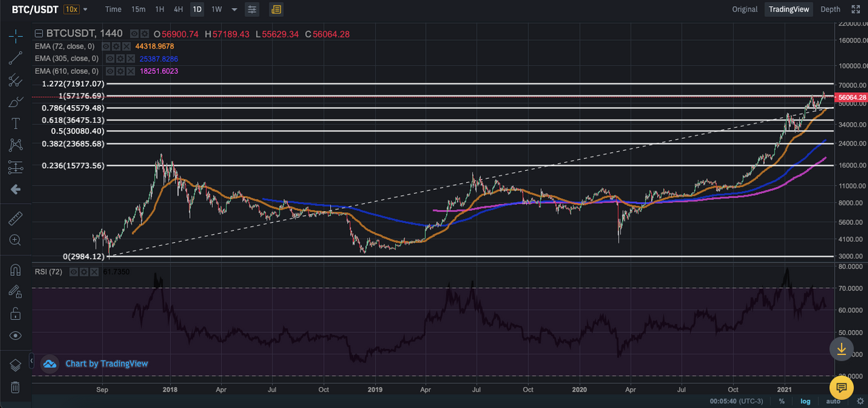The width and height of the screenshot is (868, 408).
Task: Toggle log scale mode
Action: tap(804, 401)
